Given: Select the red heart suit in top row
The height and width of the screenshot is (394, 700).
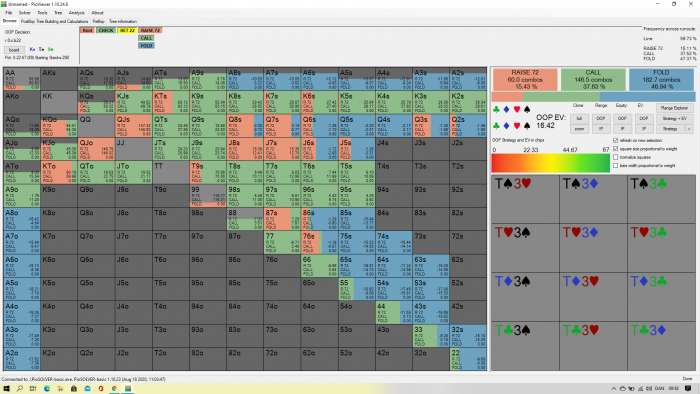Looking at the screenshot, I should coord(517,109).
